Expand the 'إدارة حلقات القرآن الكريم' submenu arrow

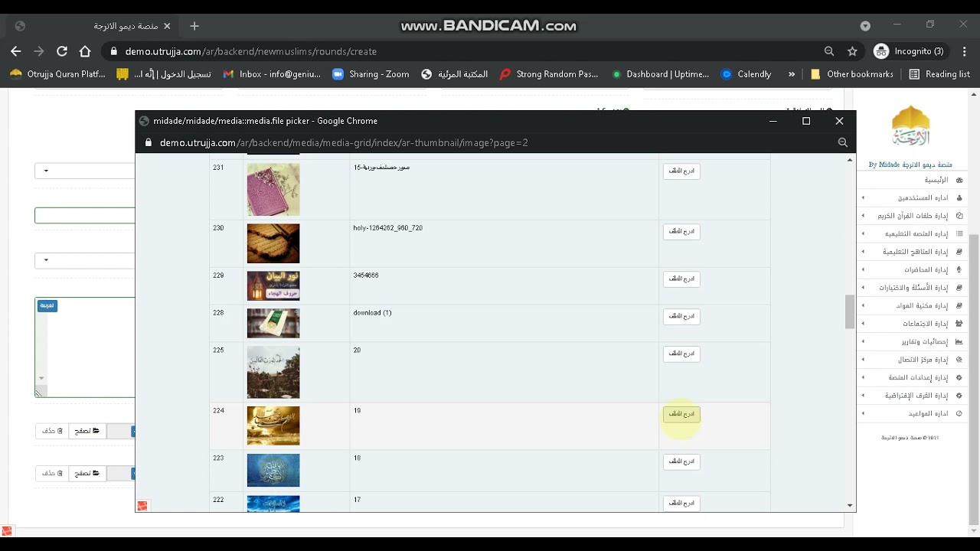click(x=863, y=216)
